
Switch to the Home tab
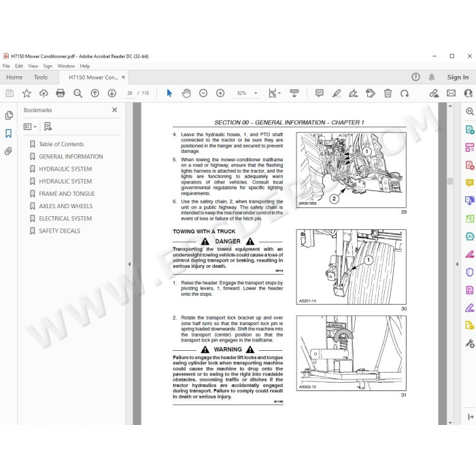14,77
